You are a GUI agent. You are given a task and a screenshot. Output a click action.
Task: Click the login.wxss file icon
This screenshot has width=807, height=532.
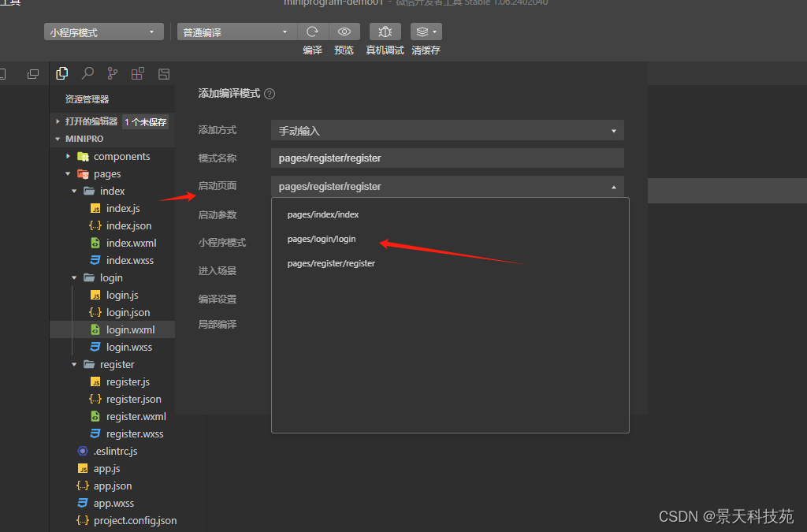pos(95,348)
